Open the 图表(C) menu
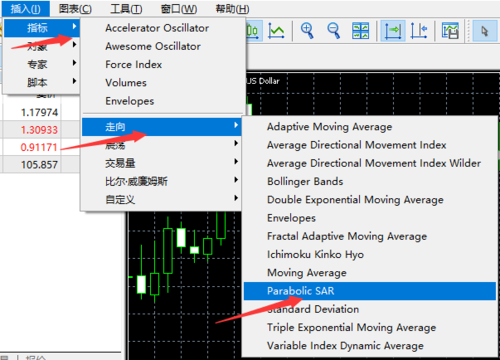Image resolution: width=500 pixels, height=360 pixels. [x=75, y=9]
